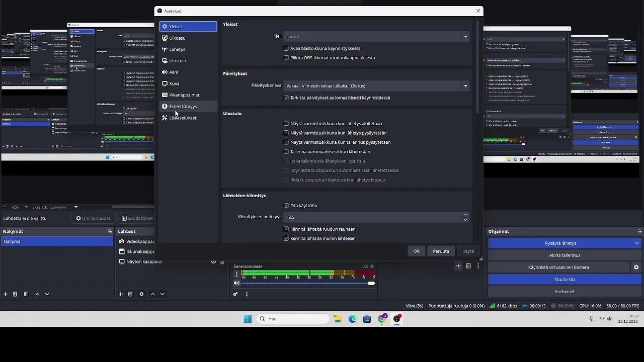Check Näytä varmistusikkuna kun tallennus pysäytetään
This screenshot has width=644, height=362.
tap(286, 142)
